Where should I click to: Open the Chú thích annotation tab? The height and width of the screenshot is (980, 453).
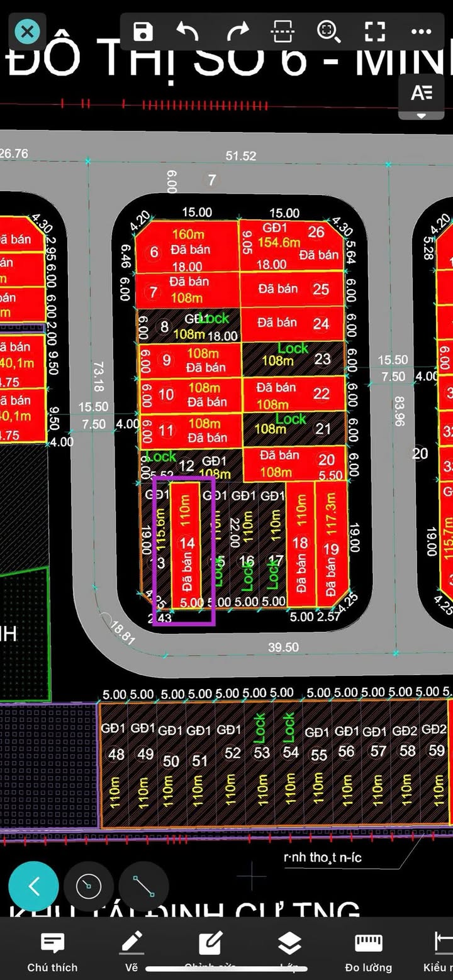[x=52, y=952]
